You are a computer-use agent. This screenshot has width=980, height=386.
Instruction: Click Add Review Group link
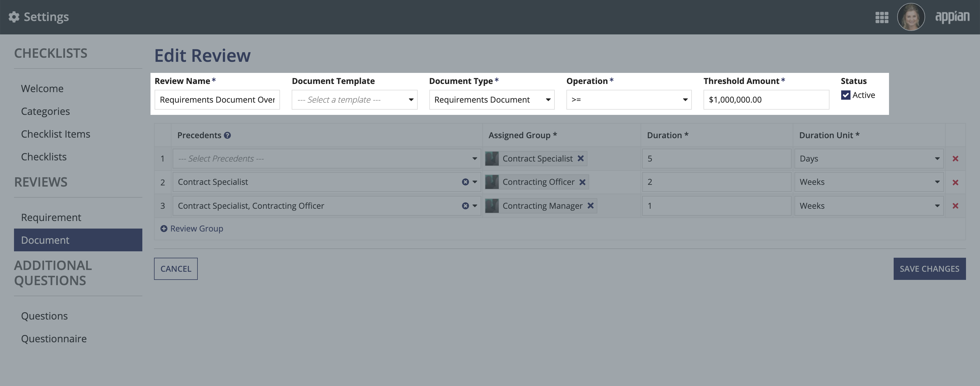tap(191, 228)
